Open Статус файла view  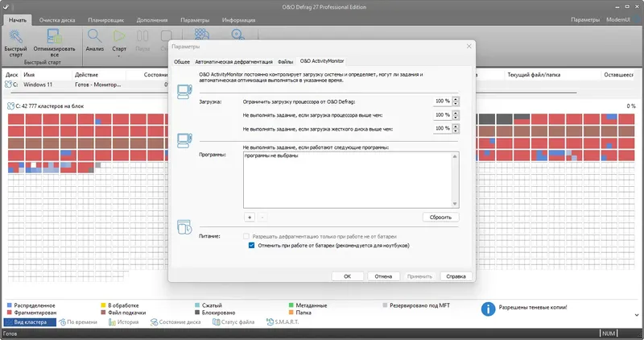(x=233, y=322)
